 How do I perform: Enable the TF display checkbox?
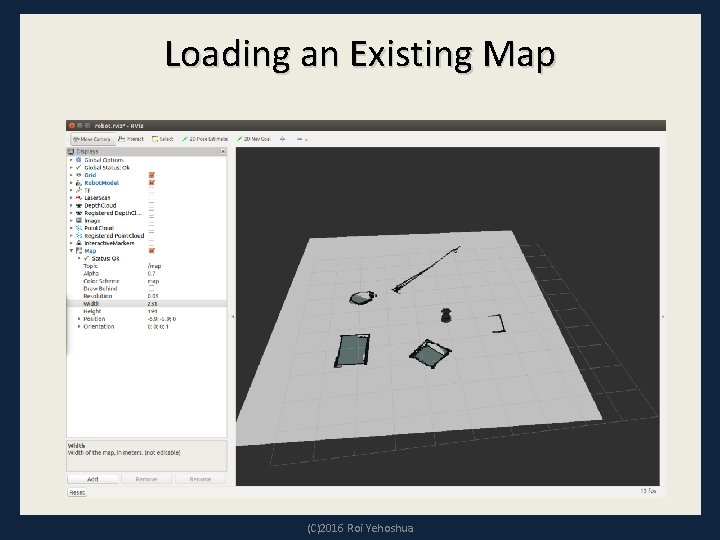click(x=152, y=190)
